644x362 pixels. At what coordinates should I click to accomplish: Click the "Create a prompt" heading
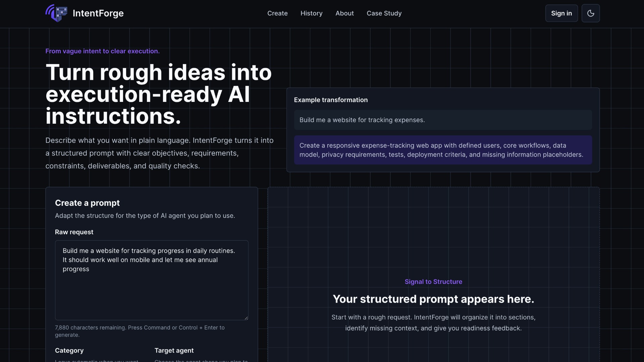pyautogui.click(x=87, y=203)
